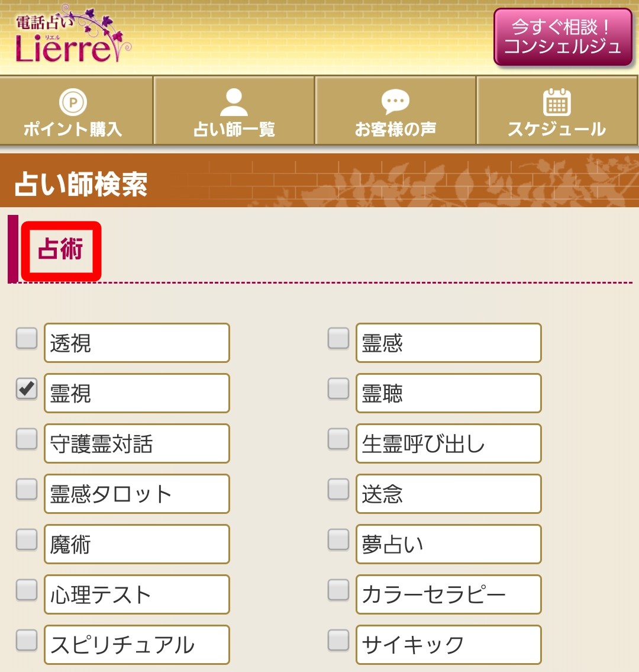Tap the schedule calendar icon

point(557,102)
